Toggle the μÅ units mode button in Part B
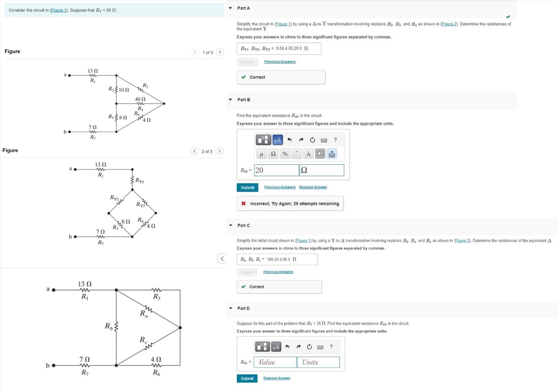The width and height of the screenshot is (558, 392). pyautogui.click(x=277, y=140)
